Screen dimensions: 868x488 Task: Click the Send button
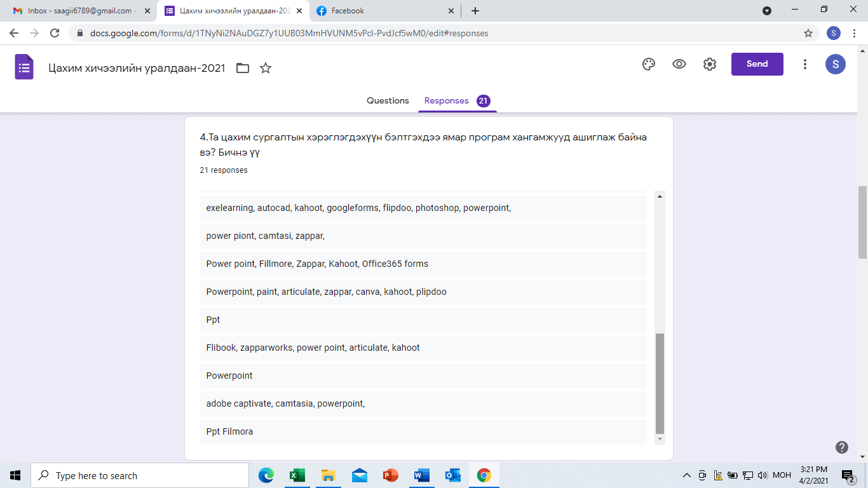point(757,64)
